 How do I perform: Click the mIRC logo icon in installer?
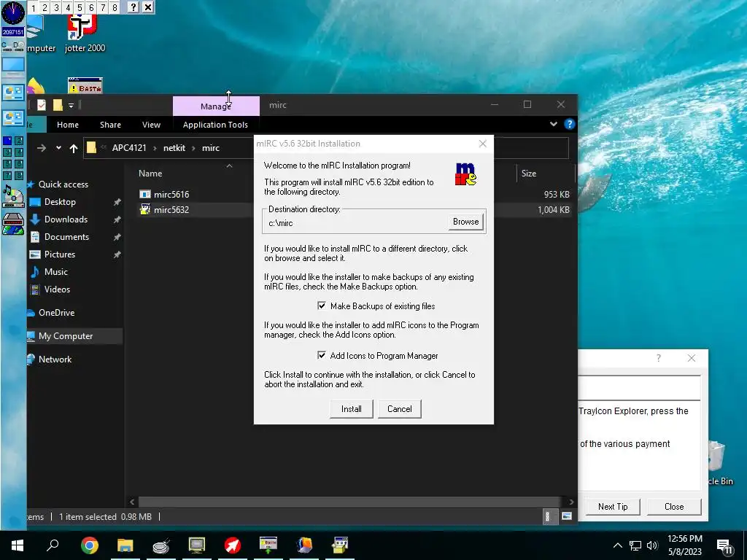coord(465,174)
